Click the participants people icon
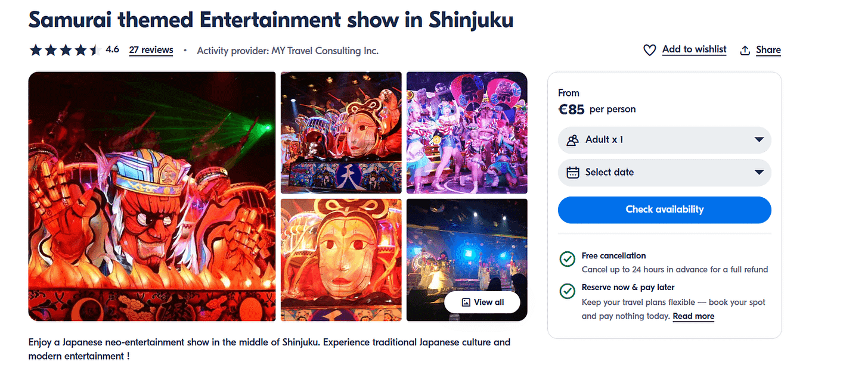Image resolution: width=868 pixels, height=368 pixels. coord(573,141)
